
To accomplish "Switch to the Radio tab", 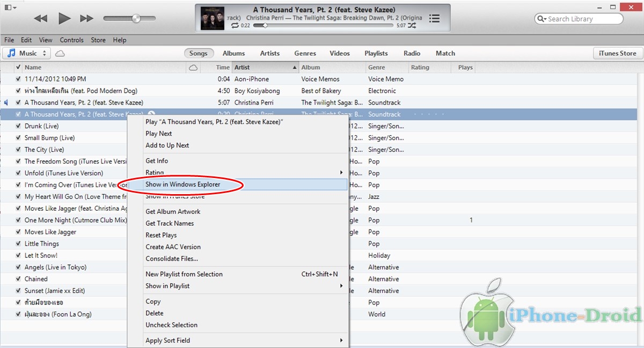I will [412, 53].
